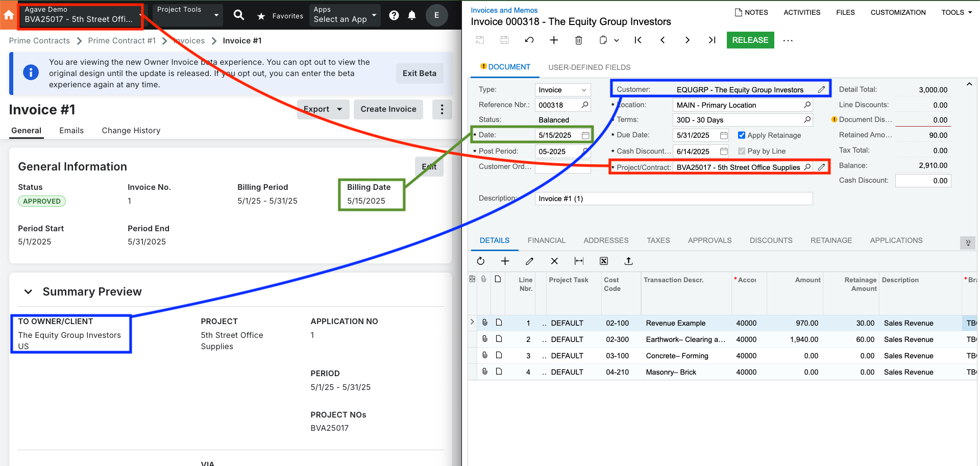980x466 pixels.
Task: Click the save and close icon
Action: click(x=480, y=40)
